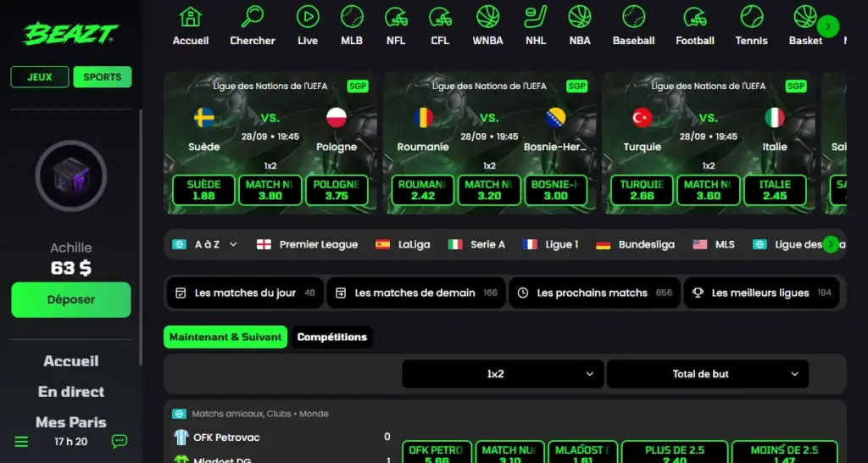Filter by Bundesliga
Viewport: 868px width, 463px height.
(x=636, y=244)
